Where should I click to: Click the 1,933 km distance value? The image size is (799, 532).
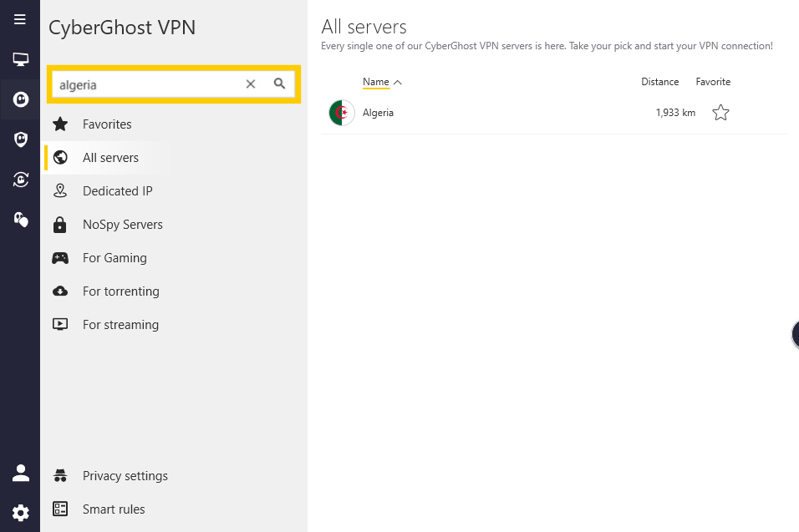click(675, 113)
